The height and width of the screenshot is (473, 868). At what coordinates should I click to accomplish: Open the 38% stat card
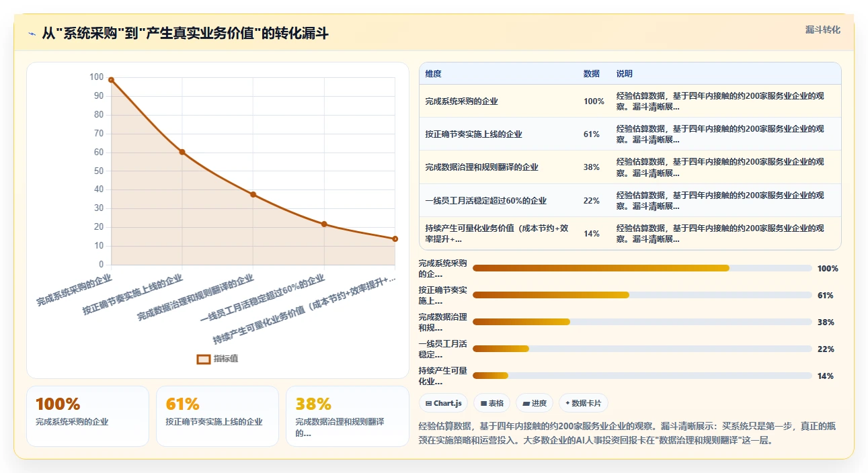tap(347, 416)
